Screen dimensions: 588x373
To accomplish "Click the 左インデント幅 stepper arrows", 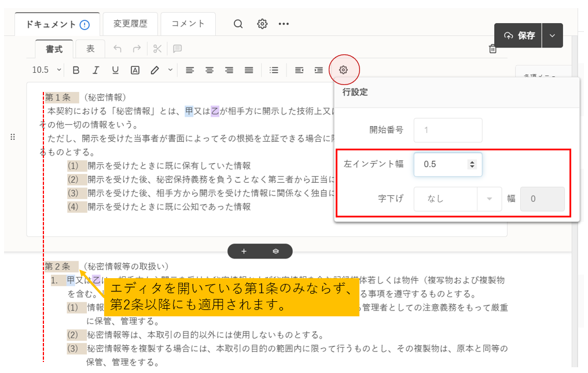I will point(472,165).
